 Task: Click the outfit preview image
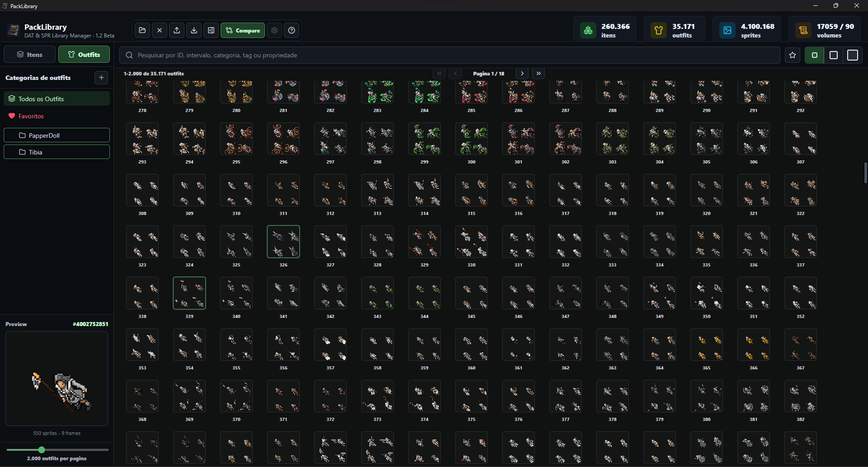pos(57,378)
